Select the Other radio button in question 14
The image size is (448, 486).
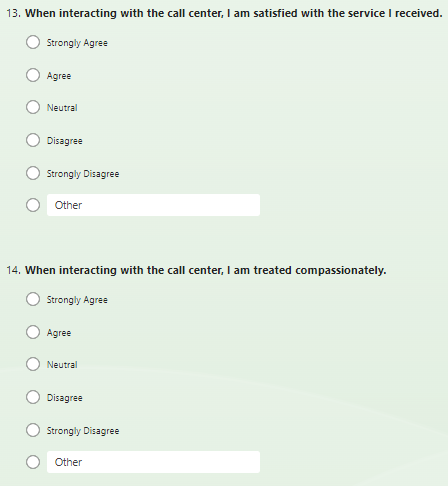[x=33, y=462]
